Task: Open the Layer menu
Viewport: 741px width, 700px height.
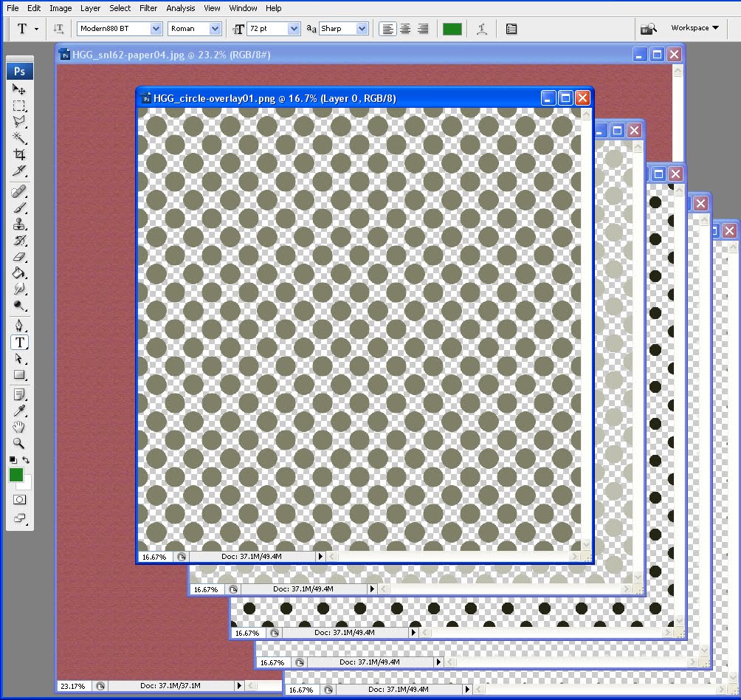Action: 90,8
